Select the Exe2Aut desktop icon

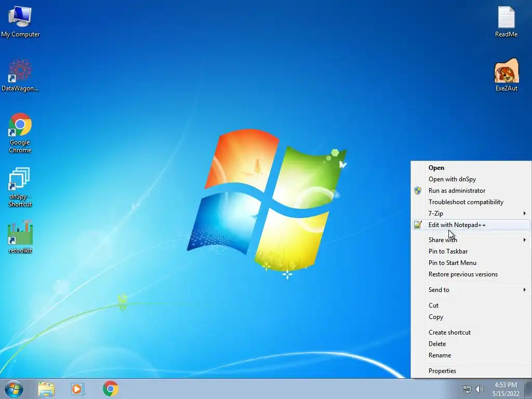506,75
